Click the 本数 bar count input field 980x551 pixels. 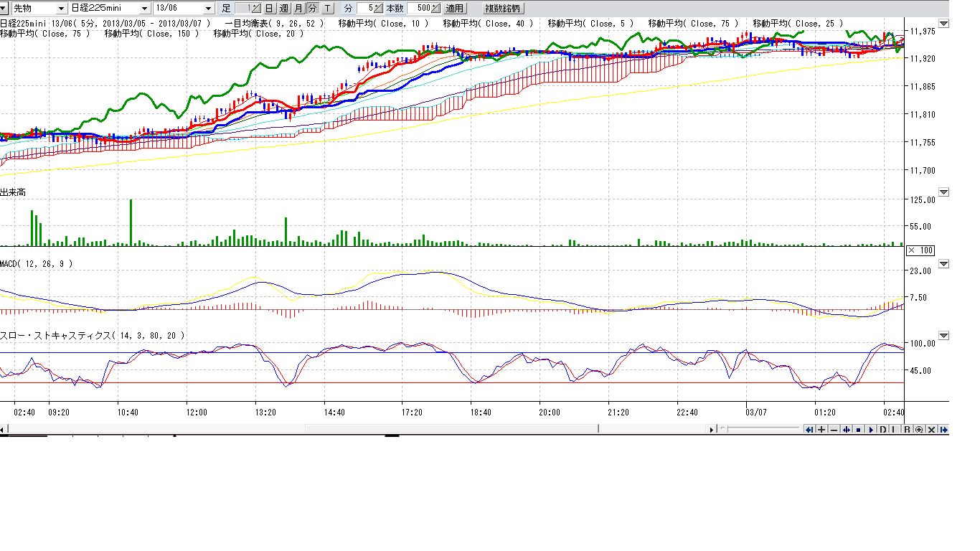(418, 9)
